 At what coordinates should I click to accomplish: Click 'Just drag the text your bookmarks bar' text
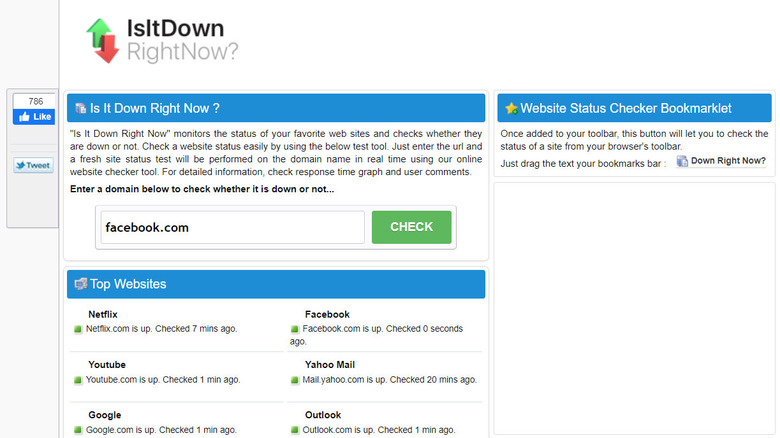coord(581,164)
